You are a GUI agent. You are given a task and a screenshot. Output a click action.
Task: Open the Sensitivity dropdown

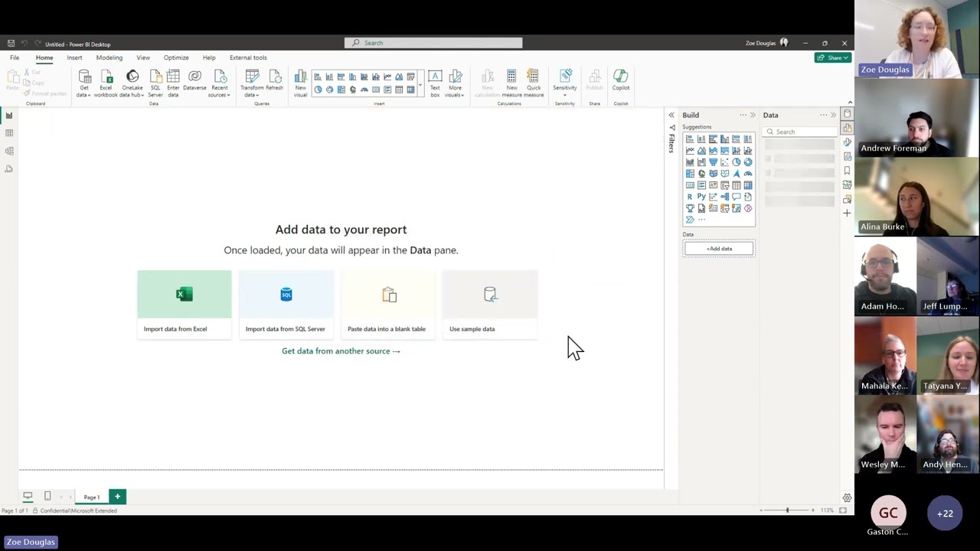(565, 83)
